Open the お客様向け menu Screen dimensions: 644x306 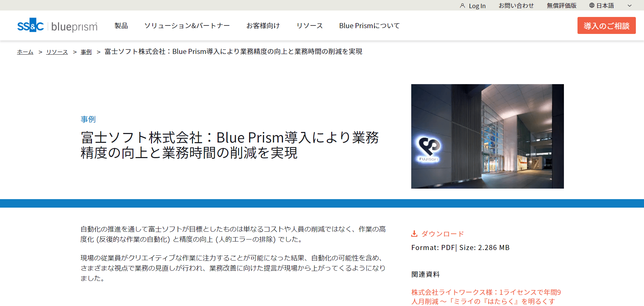263,26
